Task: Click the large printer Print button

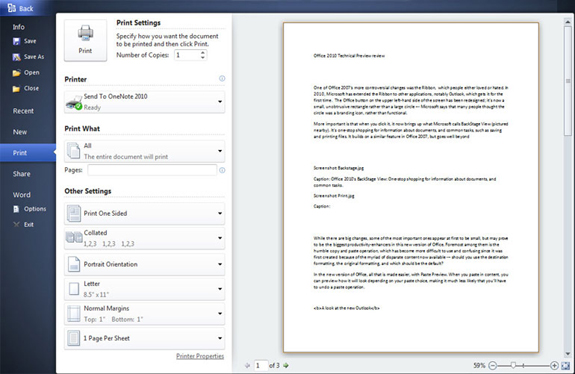Action: click(85, 40)
